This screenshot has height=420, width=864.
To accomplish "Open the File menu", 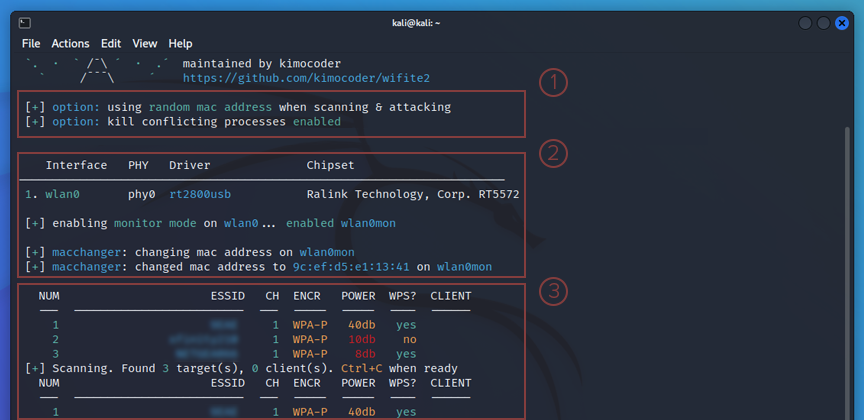I will click(x=31, y=44).
